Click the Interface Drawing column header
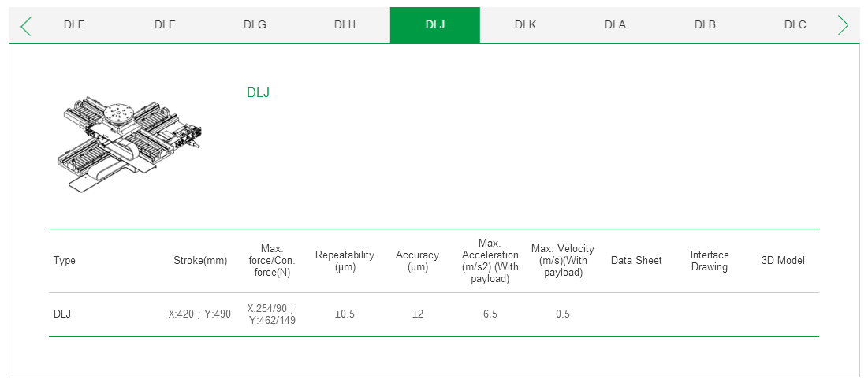Image resolution: width=868 pixels, height=383 pixels. pyautogui.click(x=710, y=261)
